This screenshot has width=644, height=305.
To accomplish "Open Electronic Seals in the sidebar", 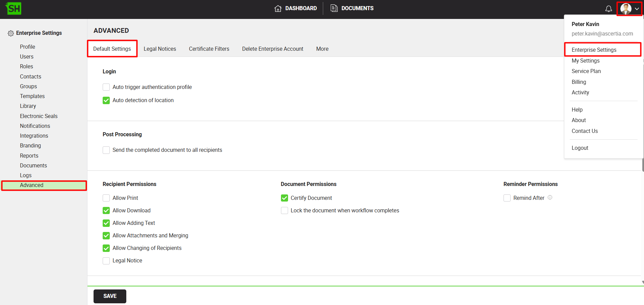I will 38,116.
